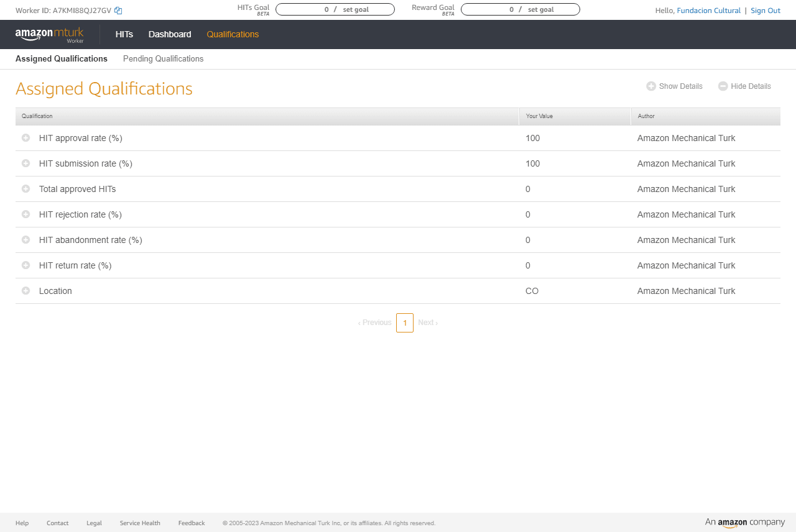
Task: Open the HITs menu item
Action: point(124,34)
